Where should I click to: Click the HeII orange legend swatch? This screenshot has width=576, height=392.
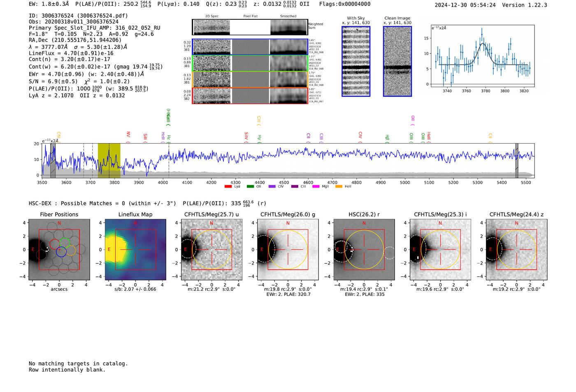[x=339, y=187]
